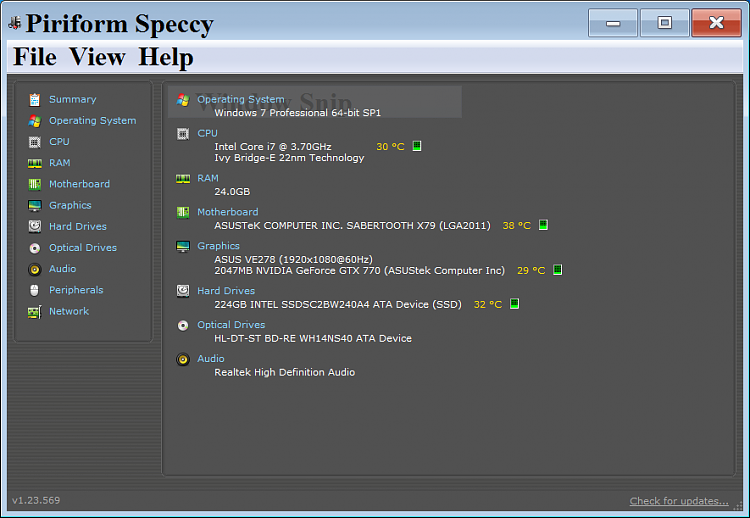The height and width of the screenshot is (518, 750).
Task: Click the Operating System heading link in summary
Action: 241,99
